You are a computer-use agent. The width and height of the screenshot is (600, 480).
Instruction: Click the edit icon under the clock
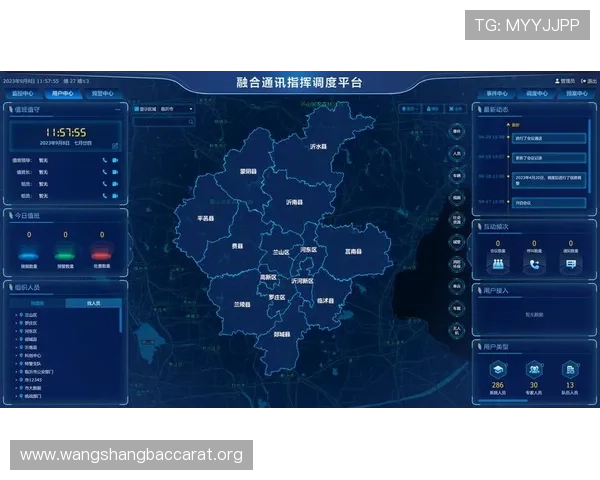(x=115, y=145)
